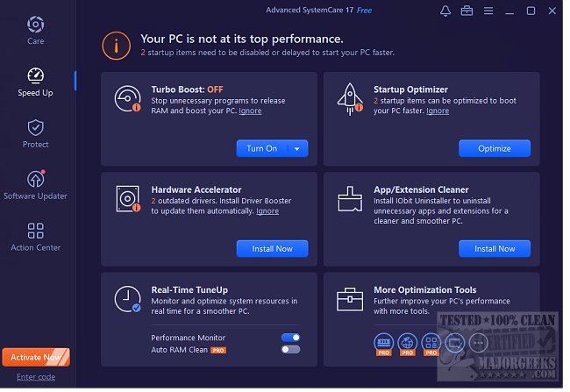Viewport: 570px width, 392px height.
Task: Open the toolbox briefcase icon in title bar
Action: click(467, 11)
